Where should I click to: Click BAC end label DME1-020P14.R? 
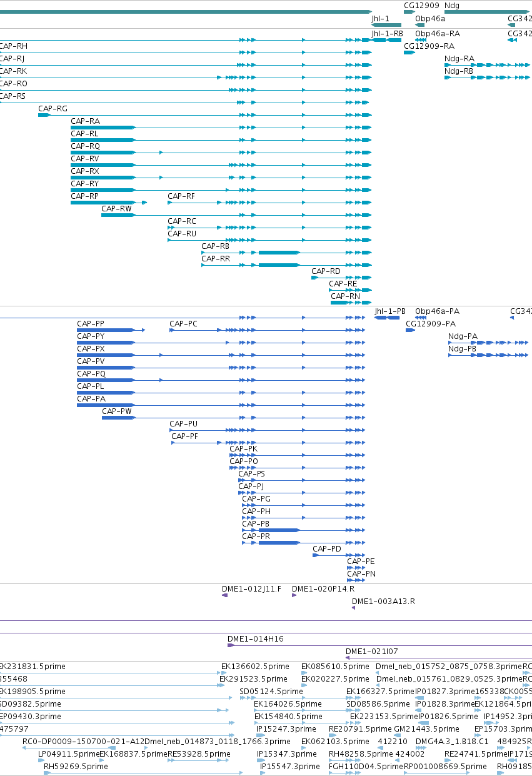[324, 589]
